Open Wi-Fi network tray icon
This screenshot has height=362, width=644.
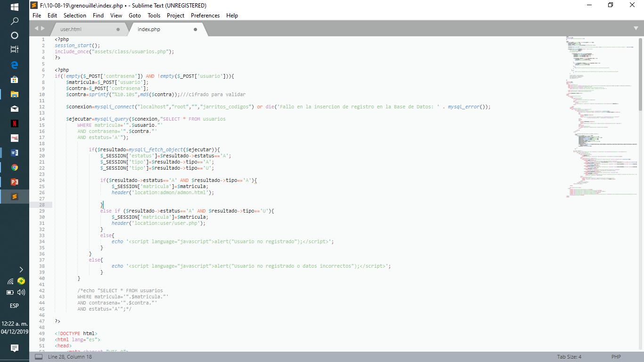10,281
